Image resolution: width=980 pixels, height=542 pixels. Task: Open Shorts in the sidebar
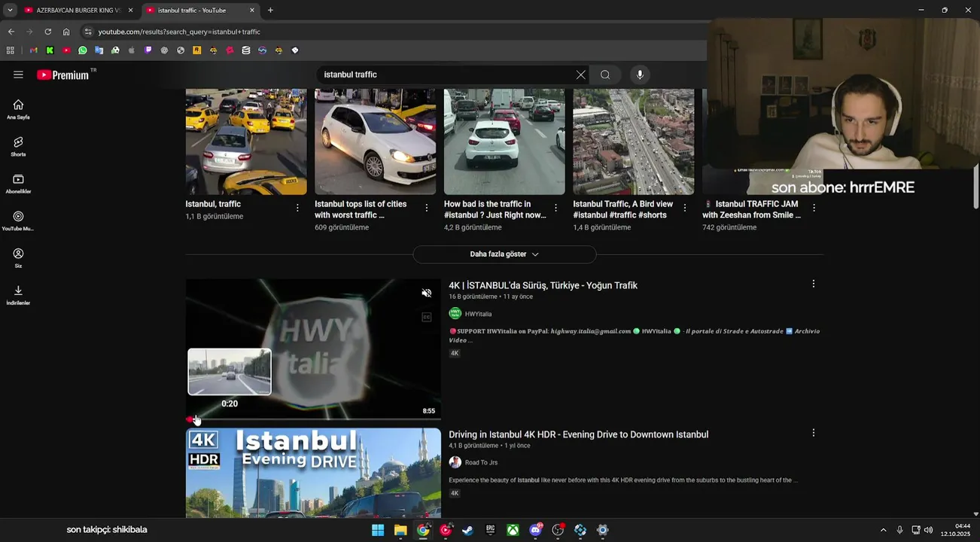(18, 146)
